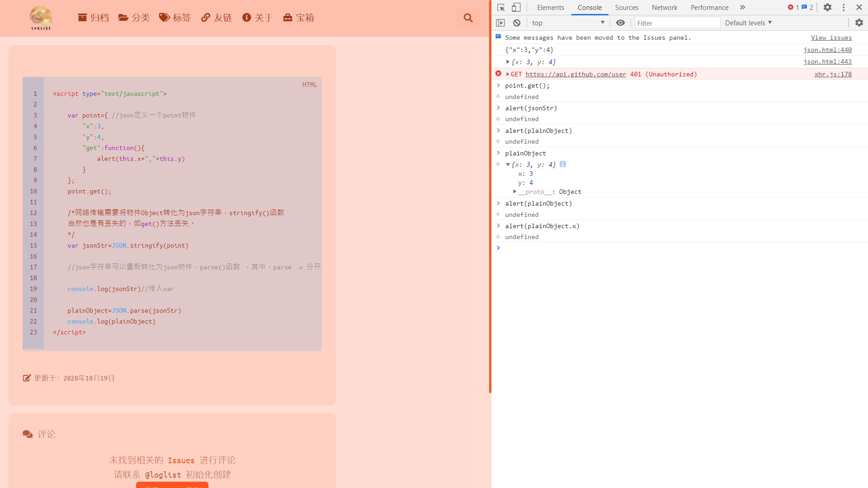This screenshot has width=868, height=488.
Task: Open DevTools main settings gear
Action: (x=827, y=7)
